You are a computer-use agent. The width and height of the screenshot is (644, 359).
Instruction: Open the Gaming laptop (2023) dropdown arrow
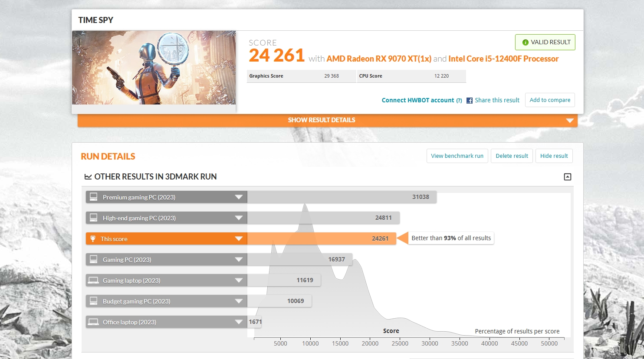click(239, 281)
